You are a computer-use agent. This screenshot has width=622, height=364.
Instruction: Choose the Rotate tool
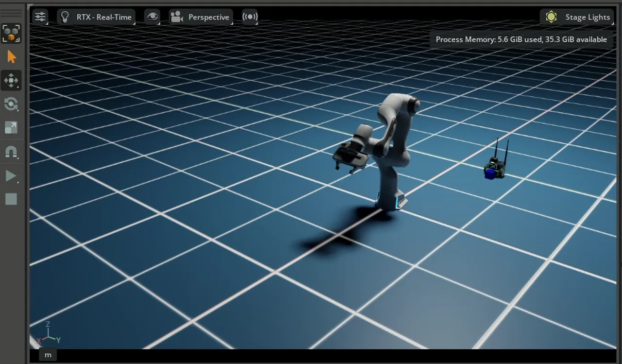(x=11, y=104)
